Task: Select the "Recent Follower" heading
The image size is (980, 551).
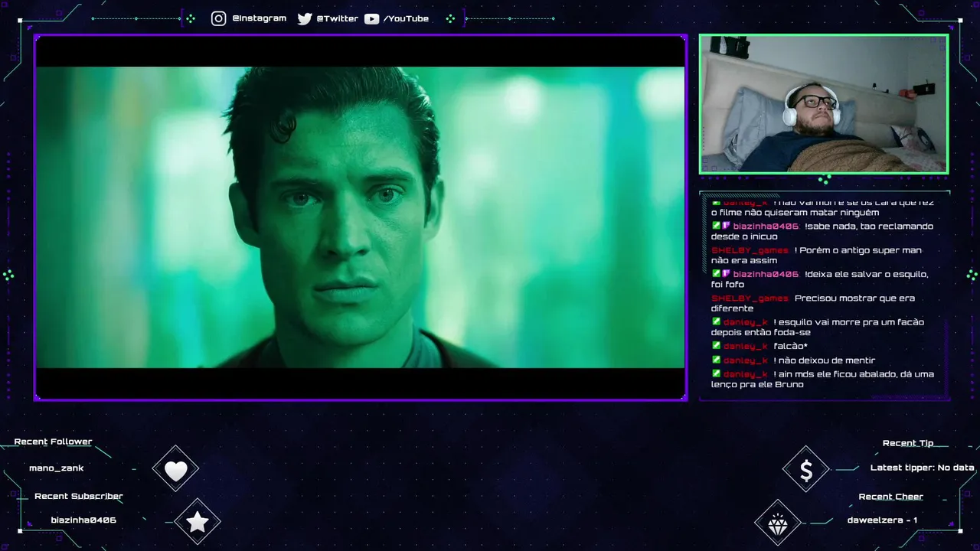Action: 53,442
